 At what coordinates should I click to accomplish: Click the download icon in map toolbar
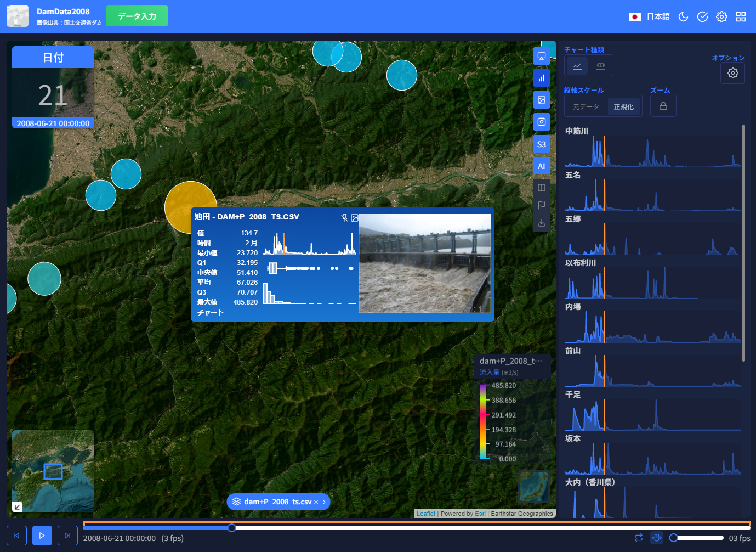(542, 223)
